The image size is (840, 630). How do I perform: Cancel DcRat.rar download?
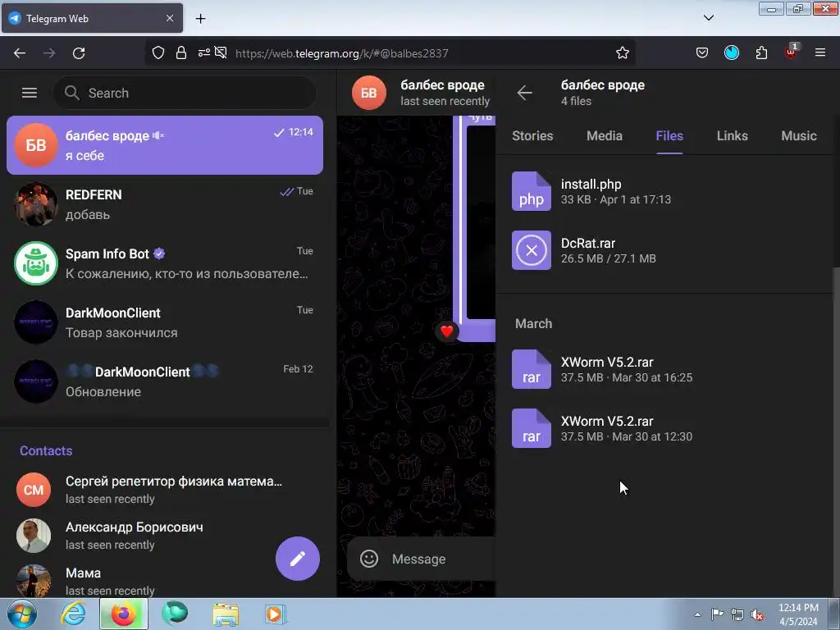[531, 250]
